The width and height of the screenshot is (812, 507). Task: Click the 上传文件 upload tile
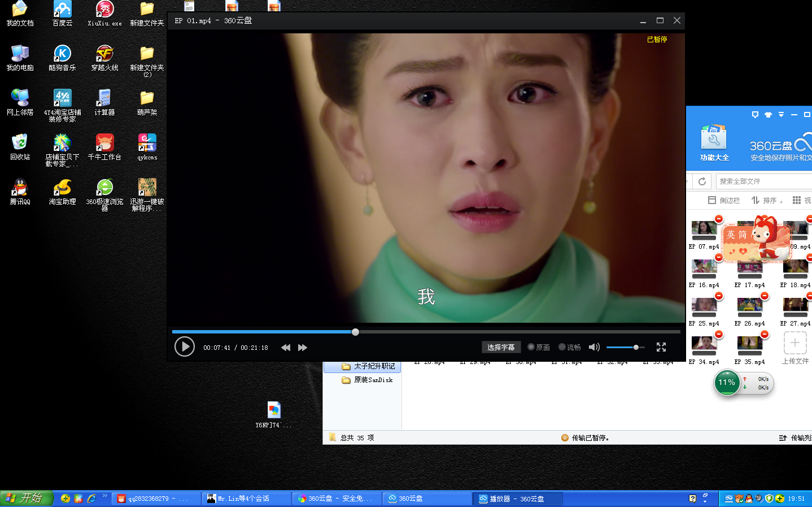(795, 348)
